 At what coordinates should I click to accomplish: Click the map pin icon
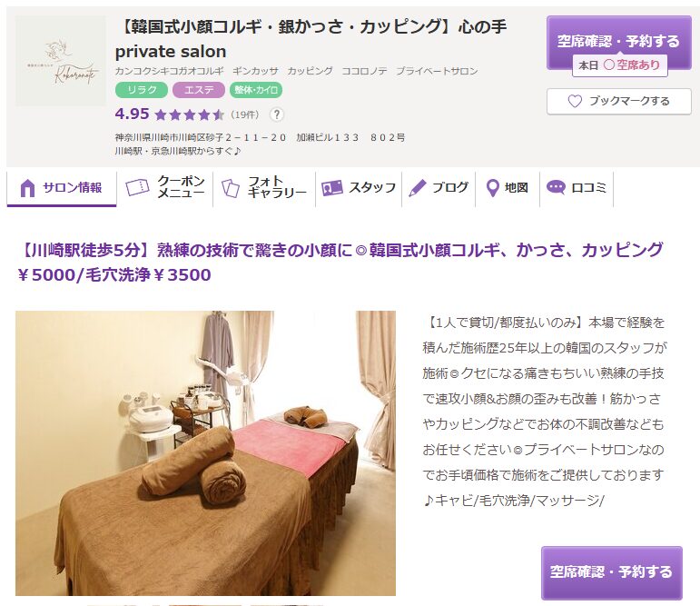pos(492,188)
